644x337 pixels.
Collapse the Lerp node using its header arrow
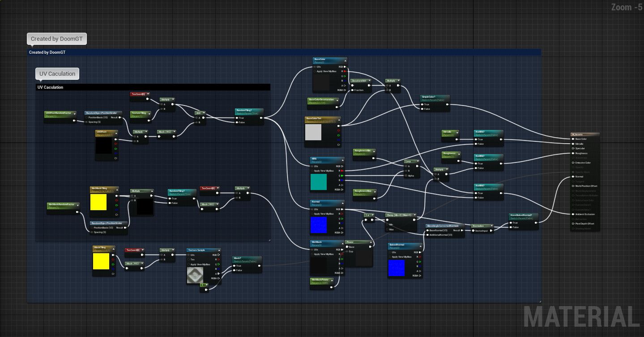coord(418,161)
